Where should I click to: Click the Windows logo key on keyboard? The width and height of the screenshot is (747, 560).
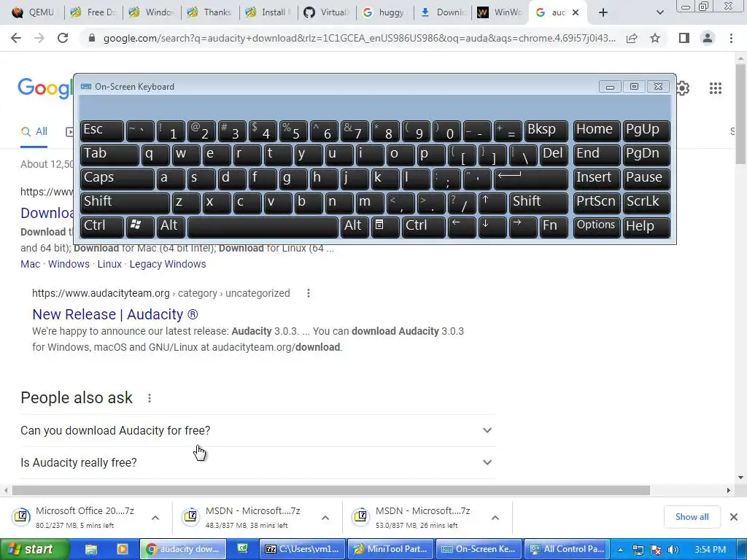[x=140, y=227]
